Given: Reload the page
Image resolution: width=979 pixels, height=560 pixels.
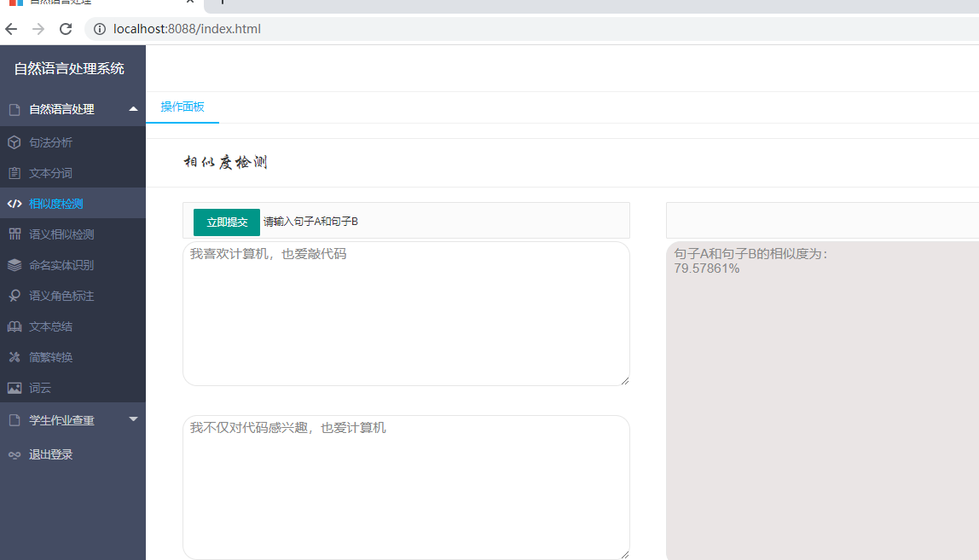Looking at the screenshot, I should 66,29.
